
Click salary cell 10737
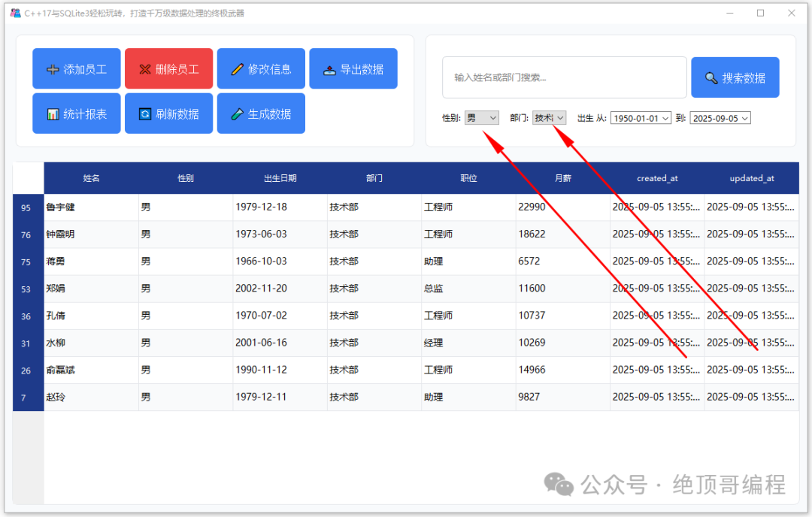[562, 316]
